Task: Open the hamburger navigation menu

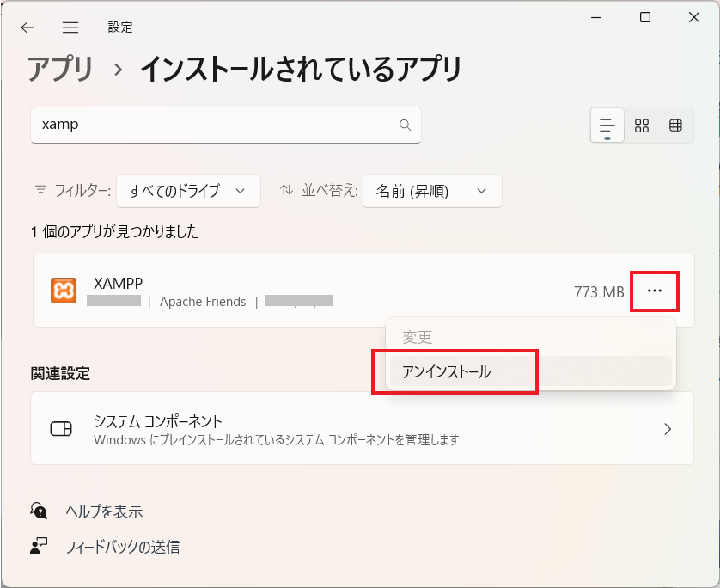Action: point(70,28)
